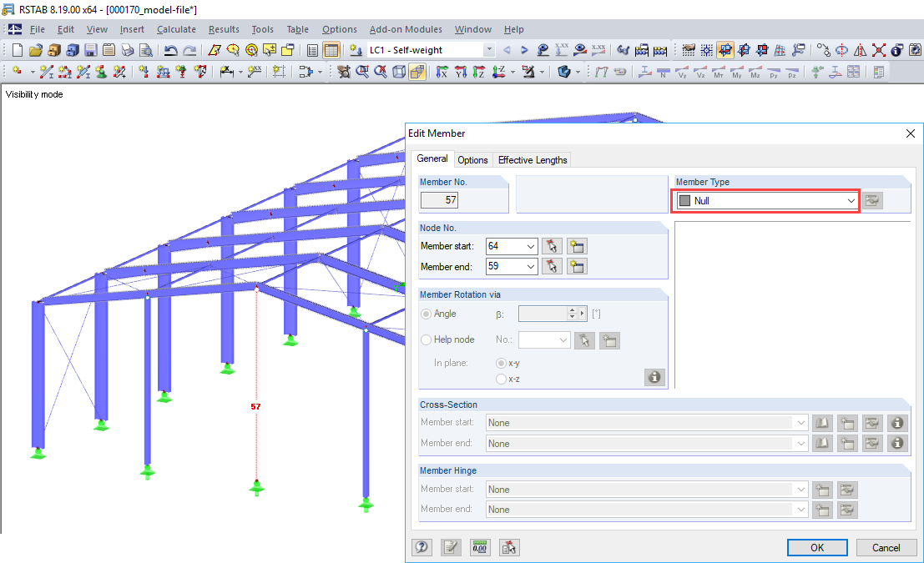This screenshot has height=563, width=924.
Task: Open the Results menu
Action: click(224, 29)
